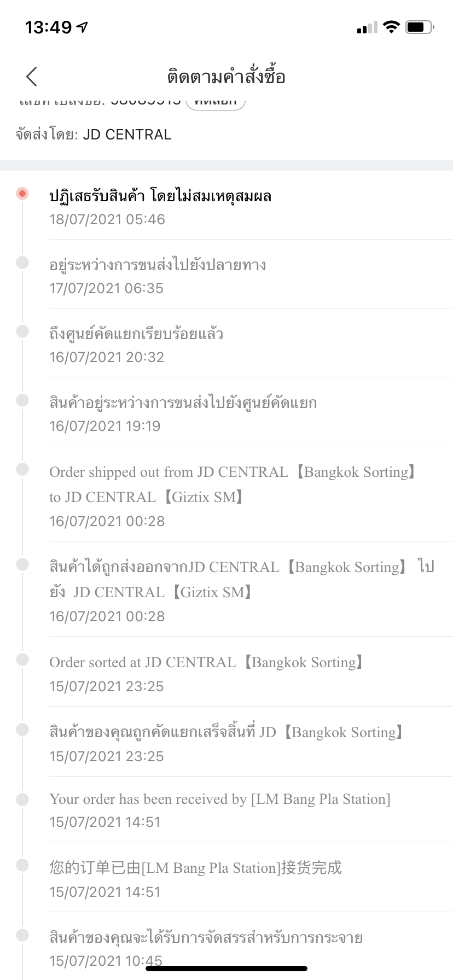Tap the page title ติดตามคำสั่งซื้อ
453x980 pixels.
[226, 77]
